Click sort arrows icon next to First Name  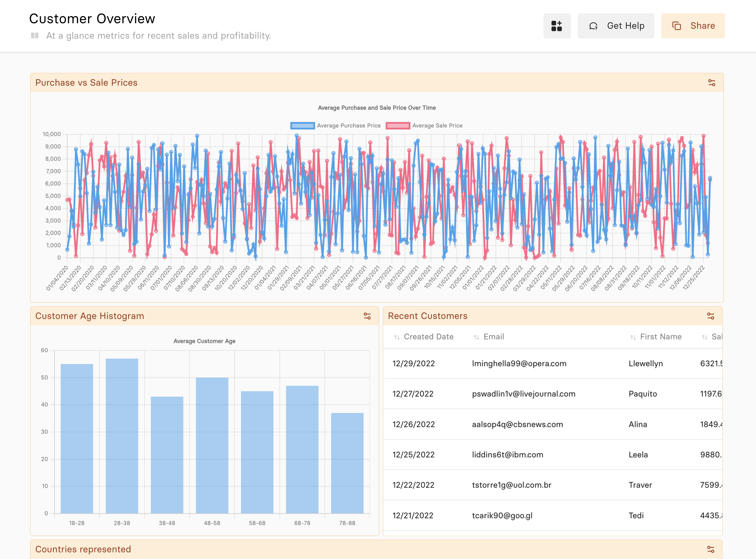click(x=633, y=337)
